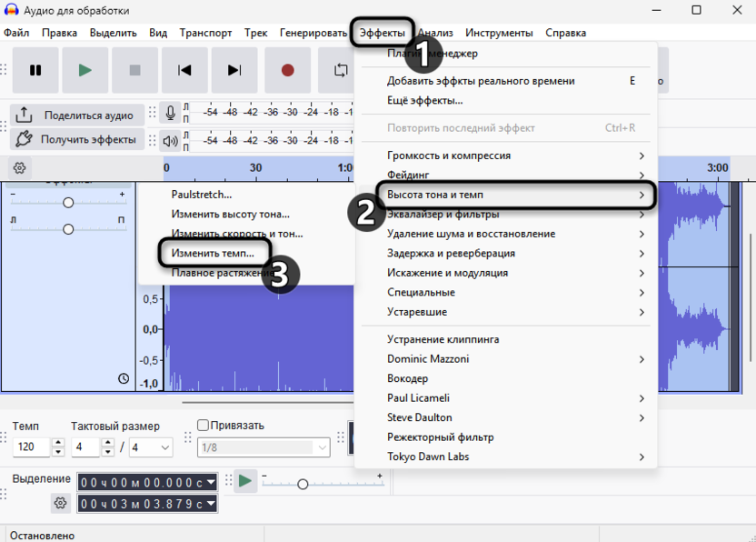Viewport: 756px width, 542px height.
Task: Click the Темп value input field
Action: tap(33, 447)
